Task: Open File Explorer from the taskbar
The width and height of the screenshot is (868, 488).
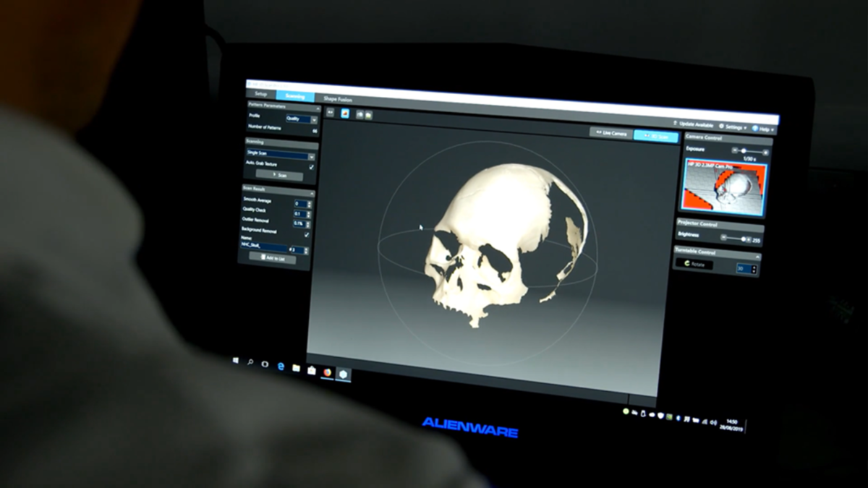Action: (x=296, y=368)
